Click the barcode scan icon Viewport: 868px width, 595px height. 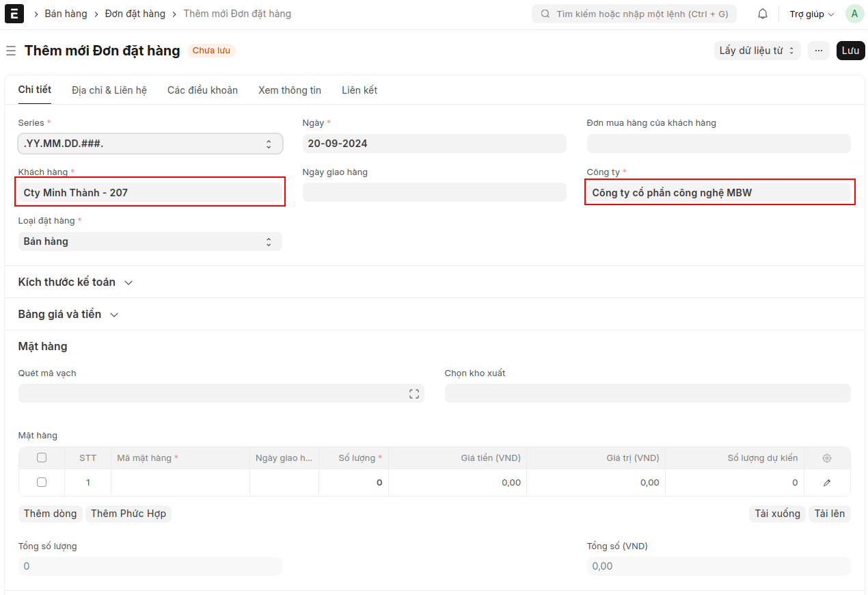(413, 394)
